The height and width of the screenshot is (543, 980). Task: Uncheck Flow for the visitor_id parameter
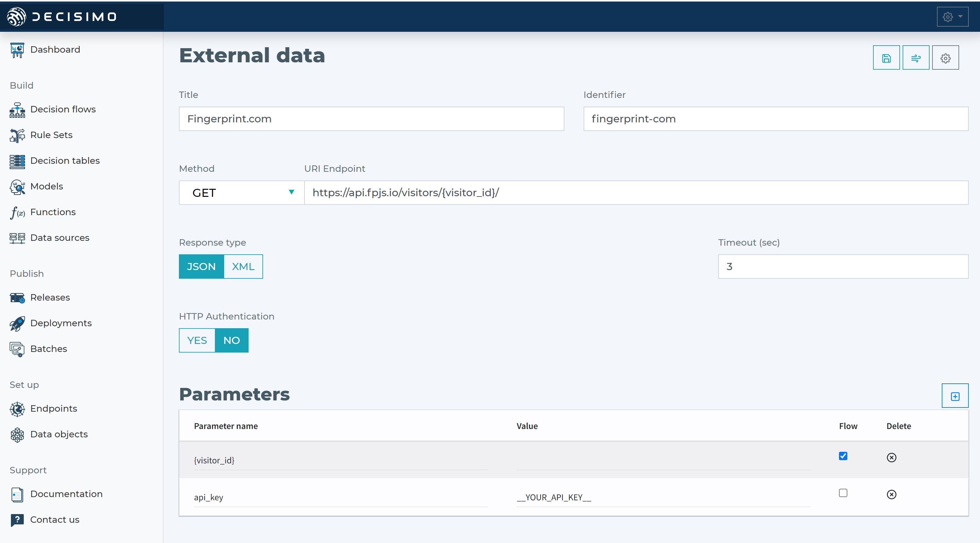pyautogui.click(x=843, y=456)
